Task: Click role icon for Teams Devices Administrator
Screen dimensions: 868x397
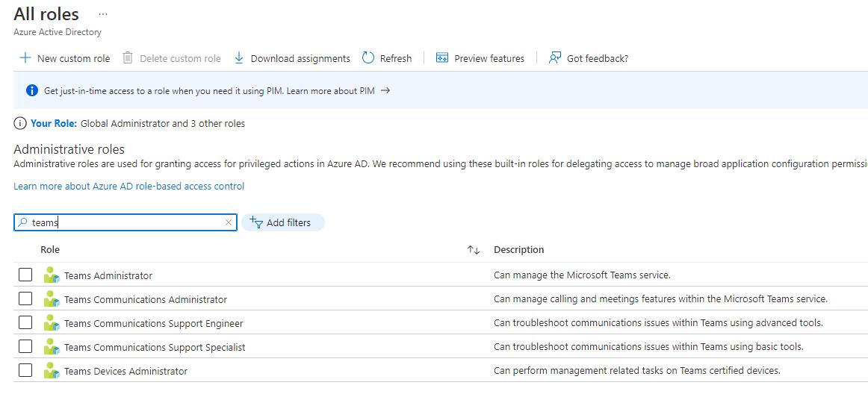Action: [x=52, y=370]
